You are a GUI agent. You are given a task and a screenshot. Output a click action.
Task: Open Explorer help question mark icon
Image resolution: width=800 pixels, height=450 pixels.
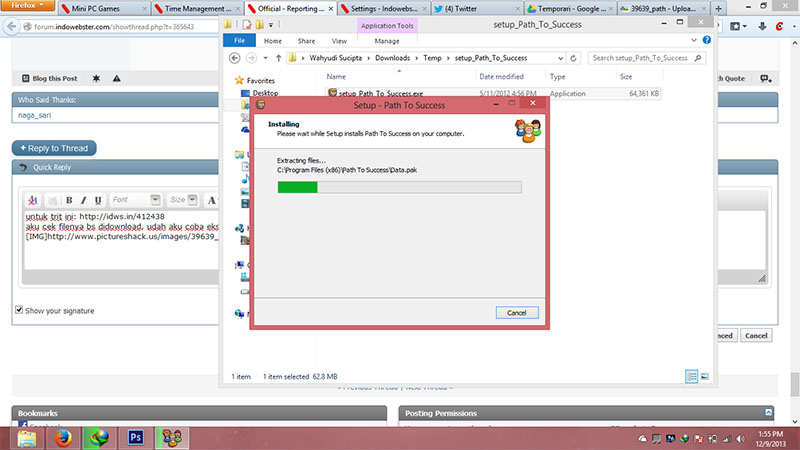tap(707, 40)
